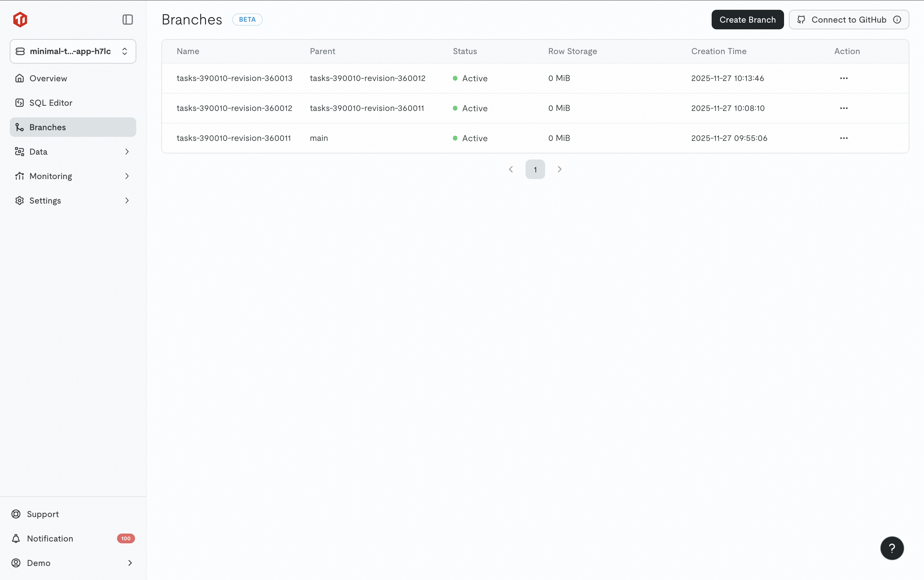Click the TiDB logo icon
924x580 pixels.
[20, 20]
